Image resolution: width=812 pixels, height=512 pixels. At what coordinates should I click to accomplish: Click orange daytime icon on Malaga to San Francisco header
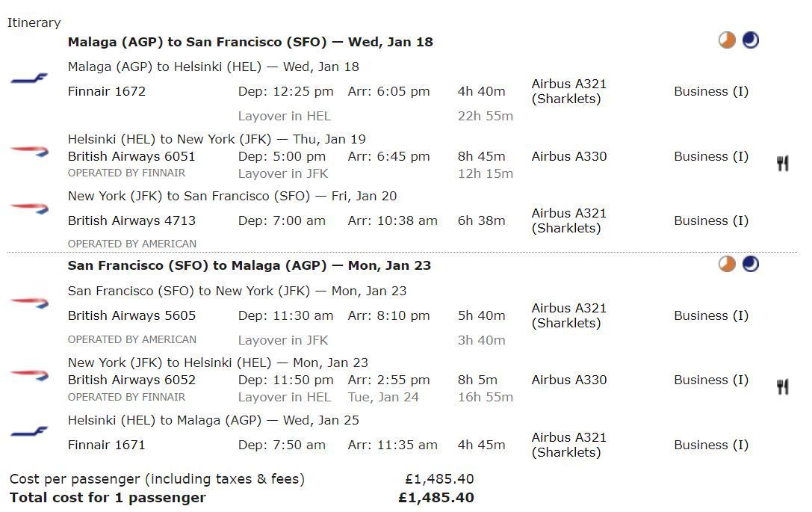727,40
